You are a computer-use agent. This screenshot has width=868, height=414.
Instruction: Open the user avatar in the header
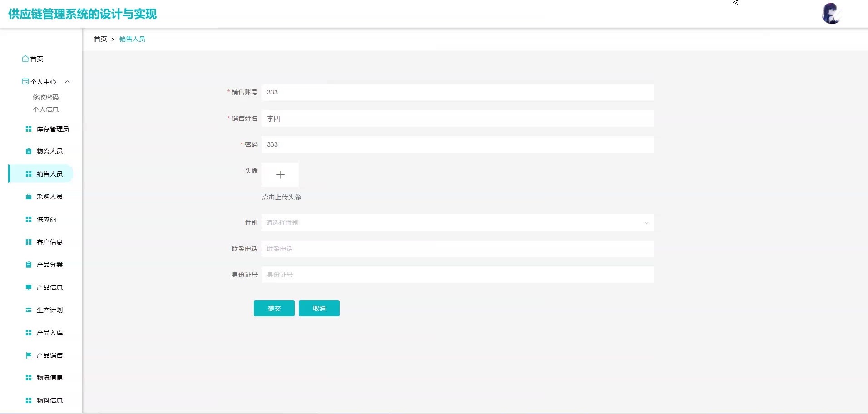tap(831, 14)
